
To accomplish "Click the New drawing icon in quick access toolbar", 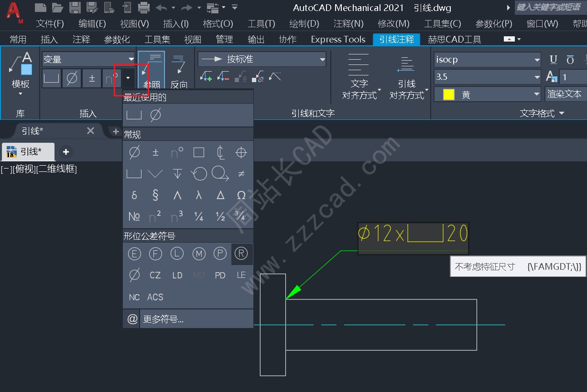I will pyautogui.click(x=41, y=8).
